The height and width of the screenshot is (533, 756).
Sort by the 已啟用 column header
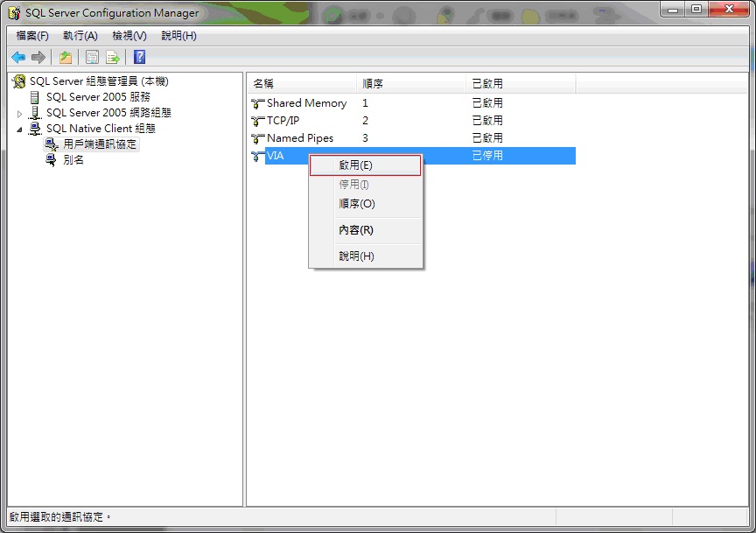click(521, 83)
